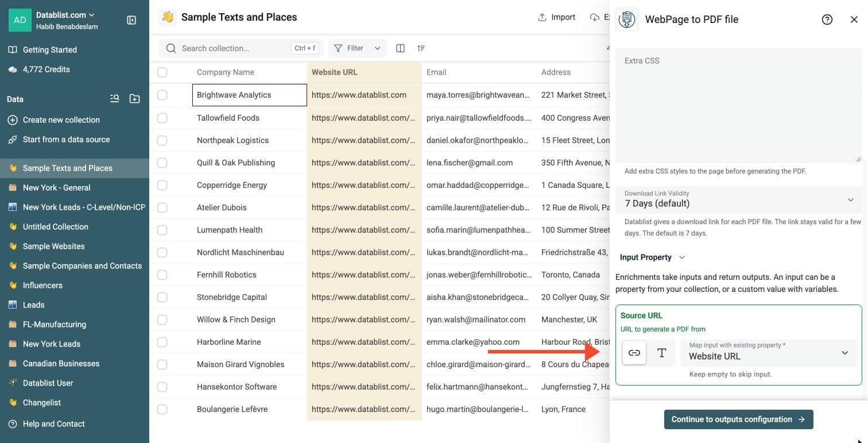The image size is (868, 443).
Task: Click the Brightwave Analytics cell
Action: [x=250, y=95]
